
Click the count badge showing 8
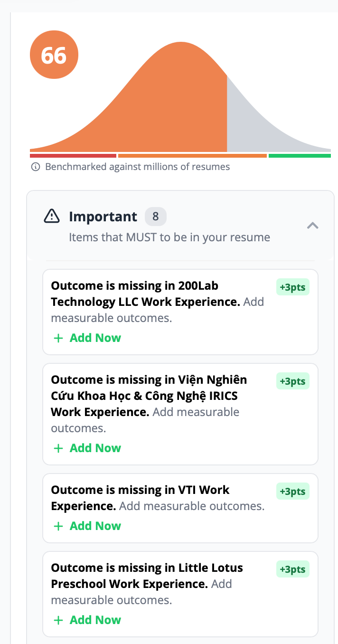[156, 217]
